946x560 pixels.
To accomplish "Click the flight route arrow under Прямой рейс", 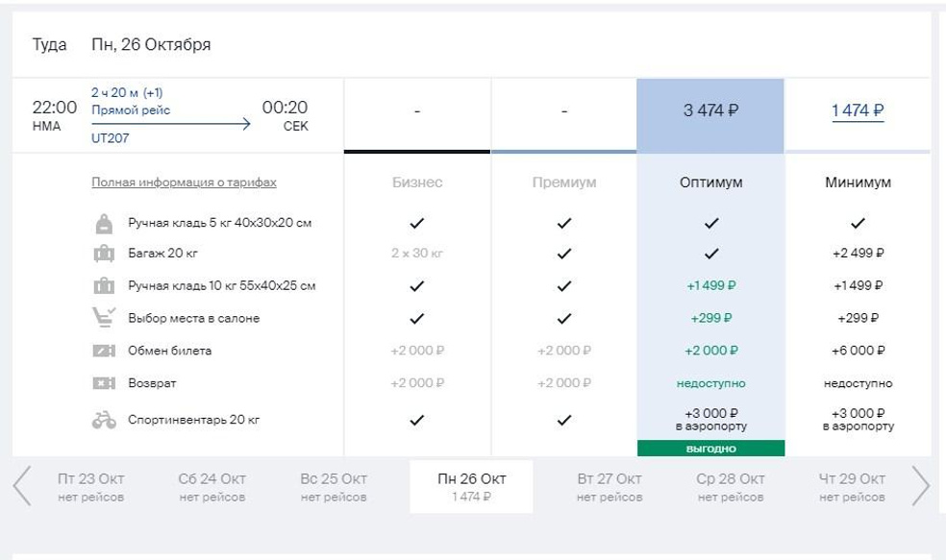I will coord(171,124).
